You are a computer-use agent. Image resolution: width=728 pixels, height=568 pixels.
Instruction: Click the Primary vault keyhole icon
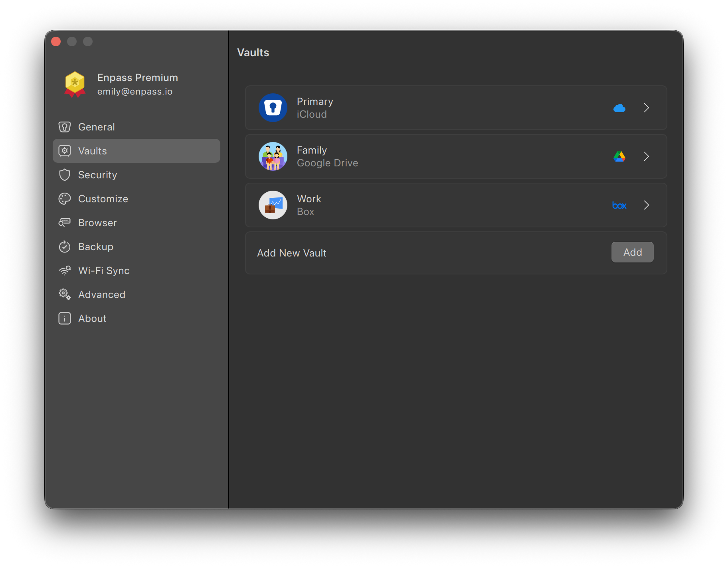273,108
